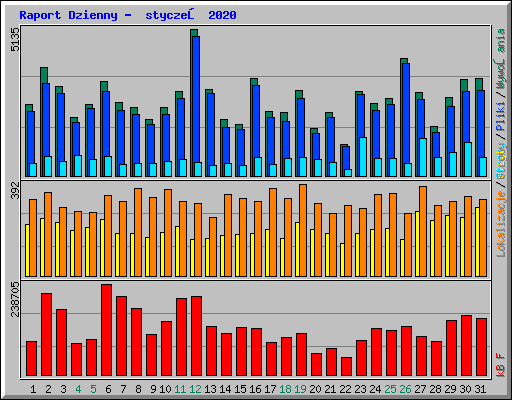Click the Lokalizacje legend text

tap(501, 224)
